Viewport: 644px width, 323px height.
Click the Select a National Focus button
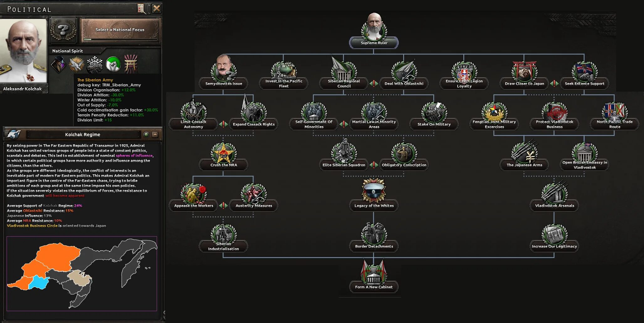(120, 30)
